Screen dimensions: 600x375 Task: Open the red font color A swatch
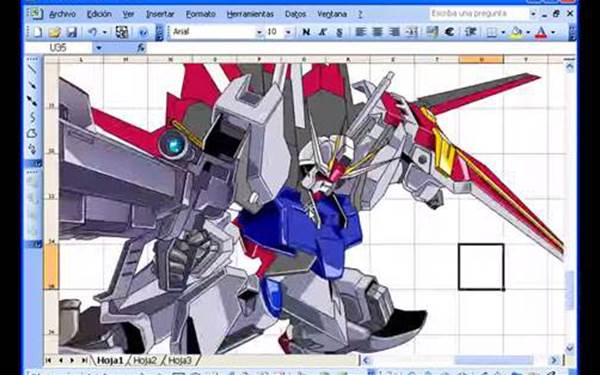[541, 33]
